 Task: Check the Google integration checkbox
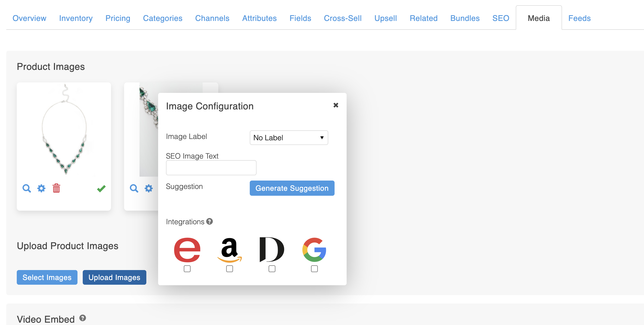tap(314, 269)
